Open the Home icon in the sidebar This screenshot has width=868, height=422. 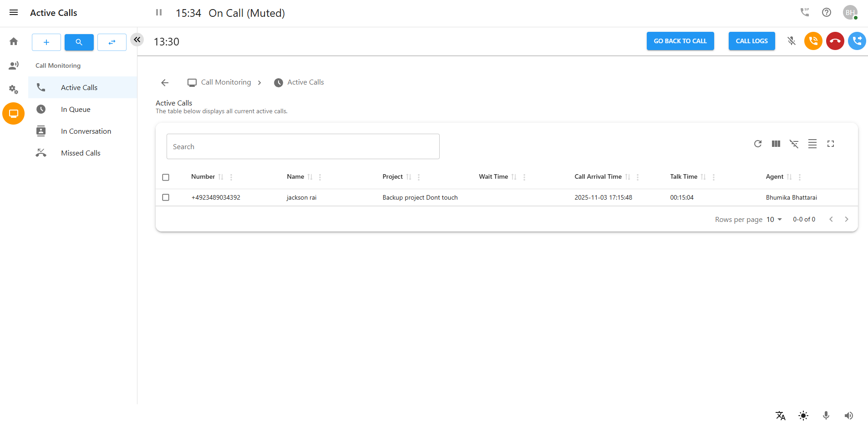pos(13,41)
